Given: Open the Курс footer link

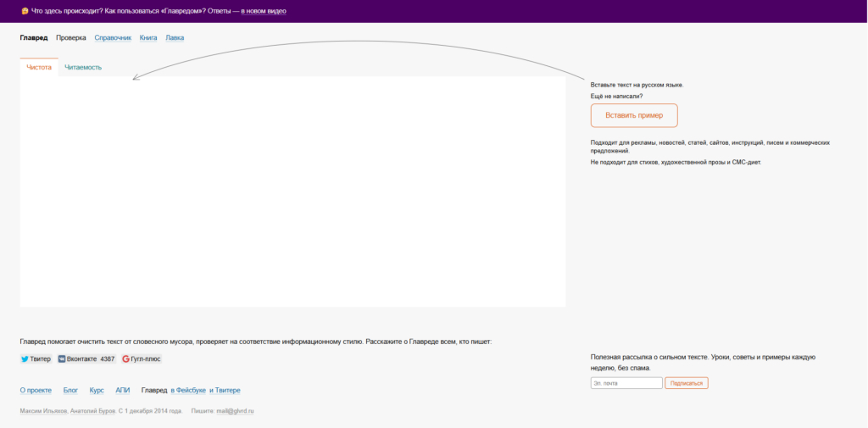Looking at the screenshot, I should 97,391.
